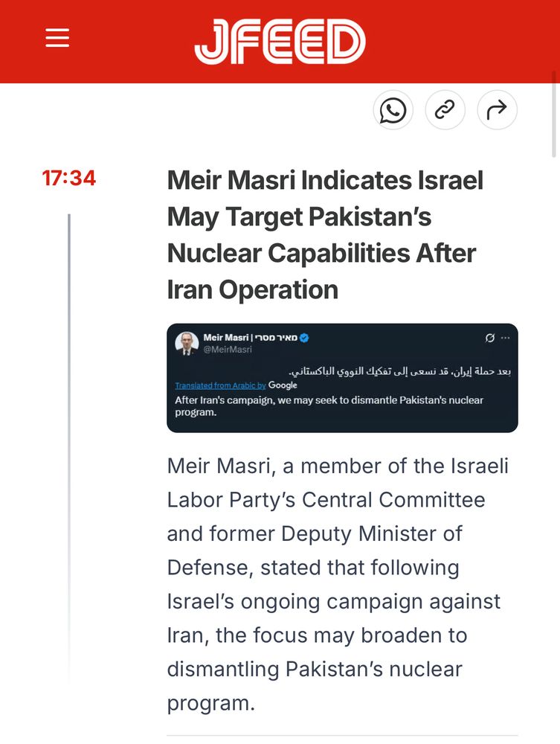Open the forward share arrow
The image size is (560, 744).
(x=497, y=109)
